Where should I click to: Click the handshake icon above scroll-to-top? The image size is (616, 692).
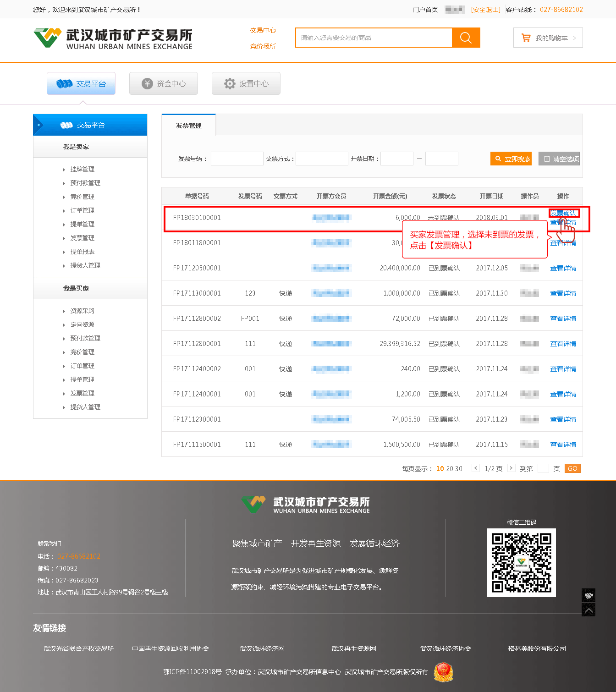click(588, 595)
